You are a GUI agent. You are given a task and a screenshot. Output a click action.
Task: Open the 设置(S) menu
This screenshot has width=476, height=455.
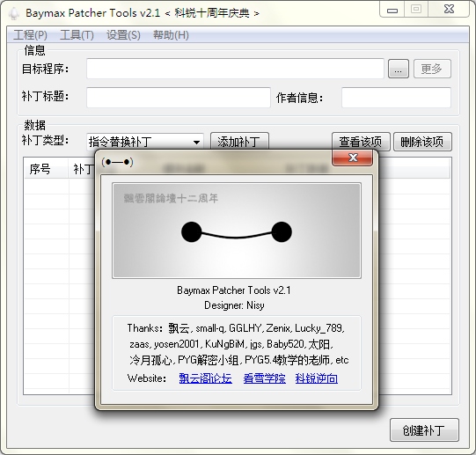123,35
